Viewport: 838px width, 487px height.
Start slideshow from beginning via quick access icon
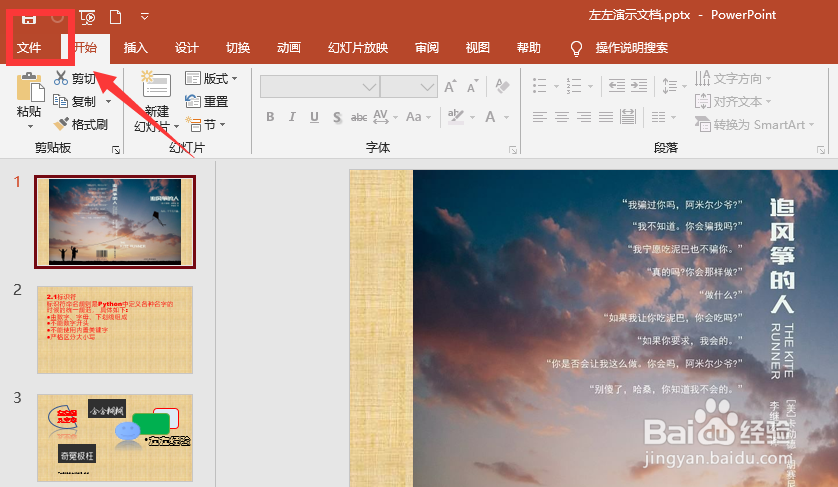click(x=87, y=17)
